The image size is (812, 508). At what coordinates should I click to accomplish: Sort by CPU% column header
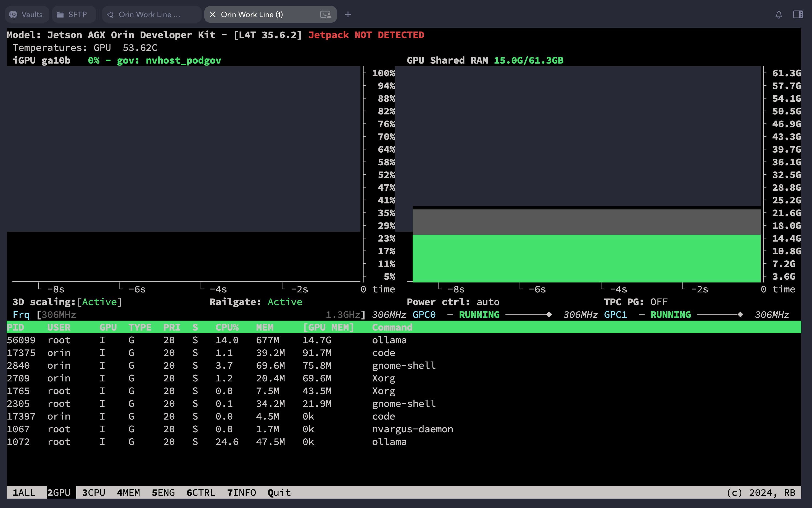pyautogui.click(x=227, y=327)
